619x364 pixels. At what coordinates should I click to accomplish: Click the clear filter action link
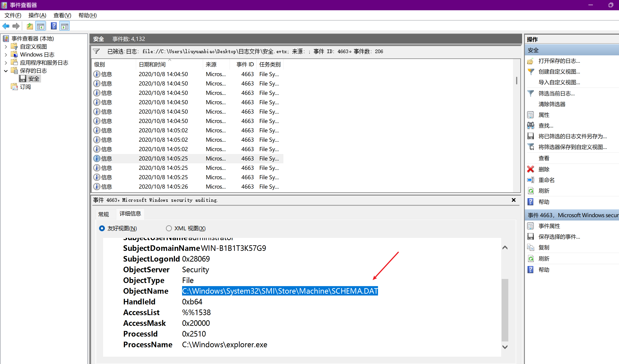pos(552,104)
